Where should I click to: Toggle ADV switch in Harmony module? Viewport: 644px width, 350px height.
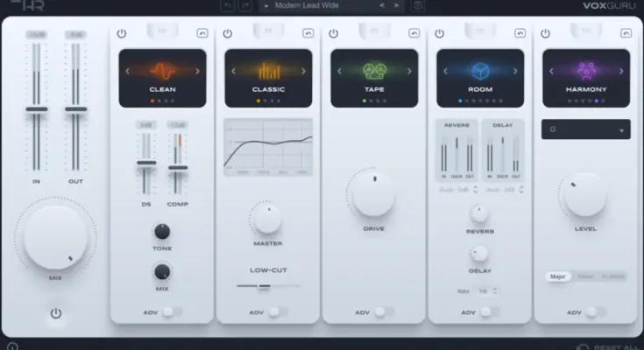pyautogui.click(x=594, y=311)
